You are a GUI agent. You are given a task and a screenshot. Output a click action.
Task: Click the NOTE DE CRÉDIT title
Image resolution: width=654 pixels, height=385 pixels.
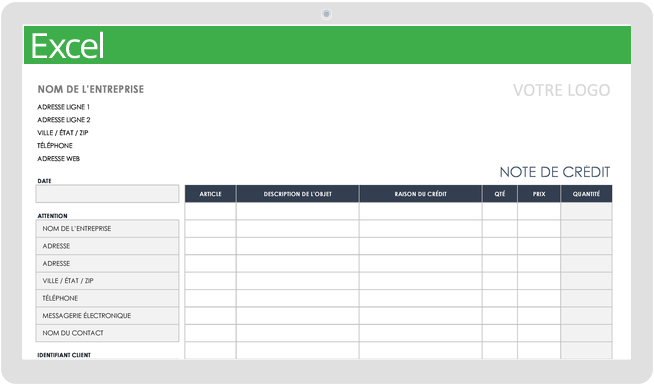point(555,172)
